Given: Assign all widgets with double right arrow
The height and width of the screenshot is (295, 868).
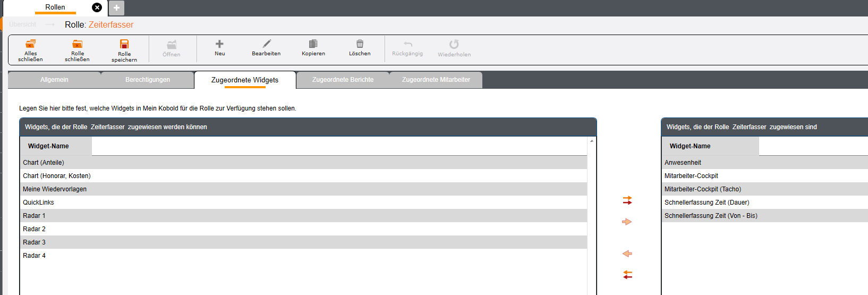Looking at the screenshot, I should pyautogui.click(x=627, y=200).
